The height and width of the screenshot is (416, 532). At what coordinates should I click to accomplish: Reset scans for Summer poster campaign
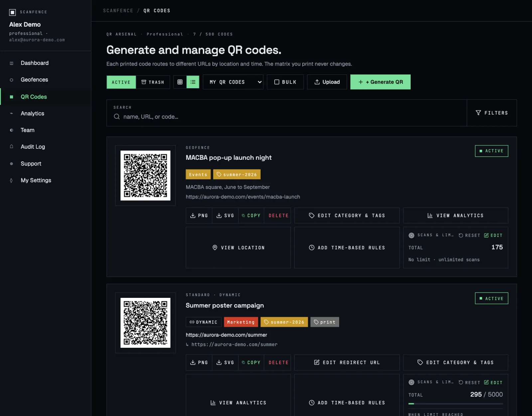pyautogui.click(x=469, y=382)
